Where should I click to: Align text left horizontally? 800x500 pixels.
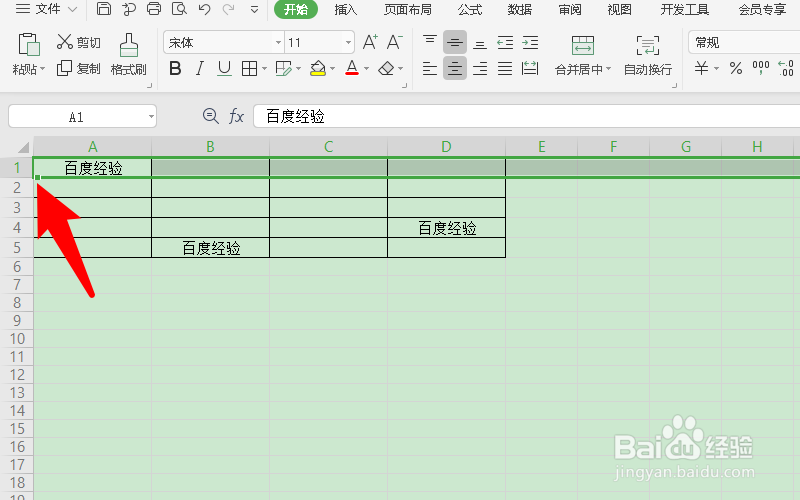(x=430, y=68)
